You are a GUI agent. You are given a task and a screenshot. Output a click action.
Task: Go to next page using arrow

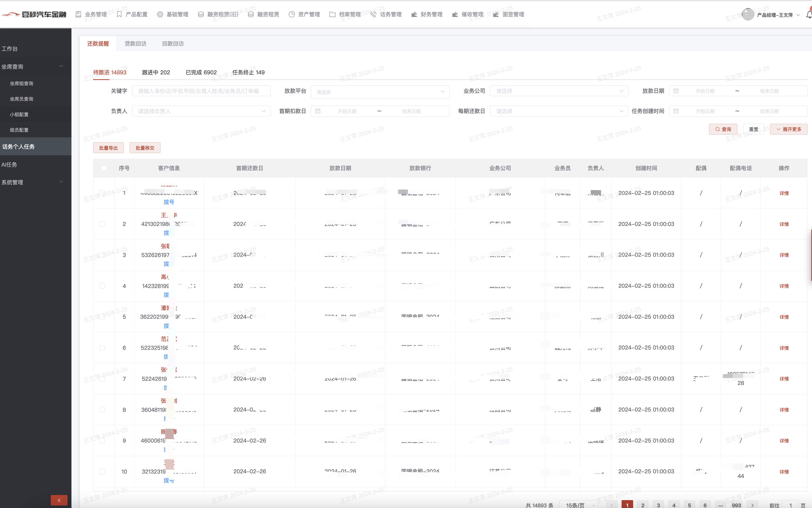(752, 505)
